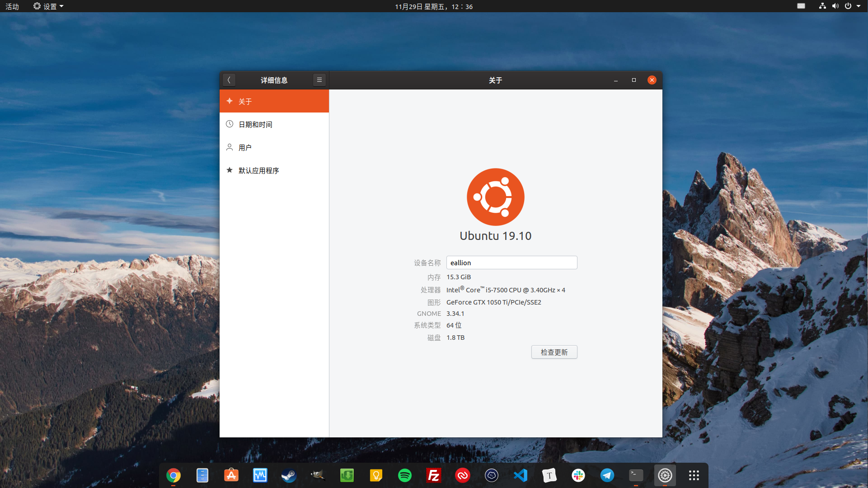Open Google Keep lightbulb icon

(x=376, y=475)
